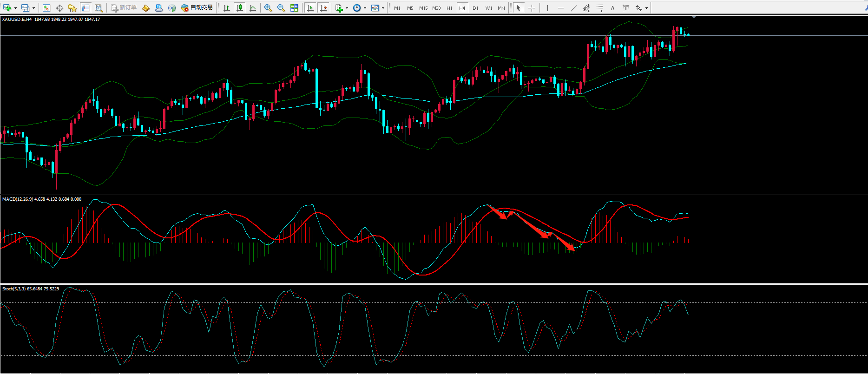Open the Market Watch panel
This screenshot has width=868, height=374.
(46, 8)
